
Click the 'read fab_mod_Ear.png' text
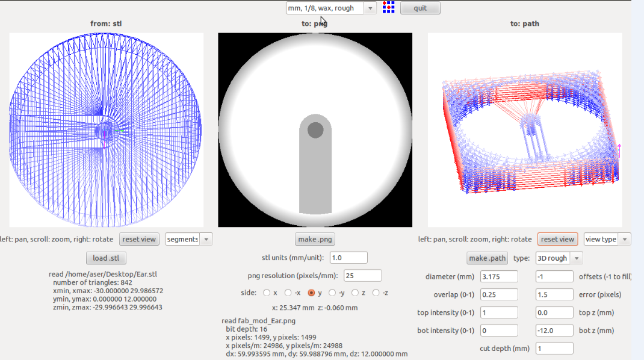258,321
